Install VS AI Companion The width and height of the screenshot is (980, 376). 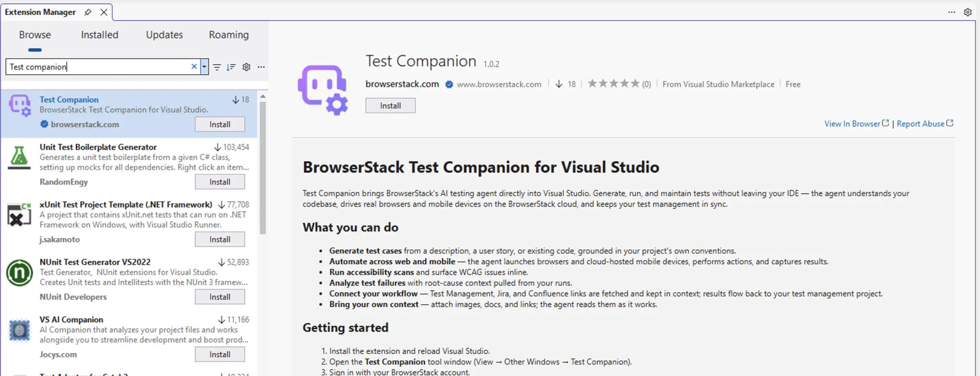tap(220, 354)
